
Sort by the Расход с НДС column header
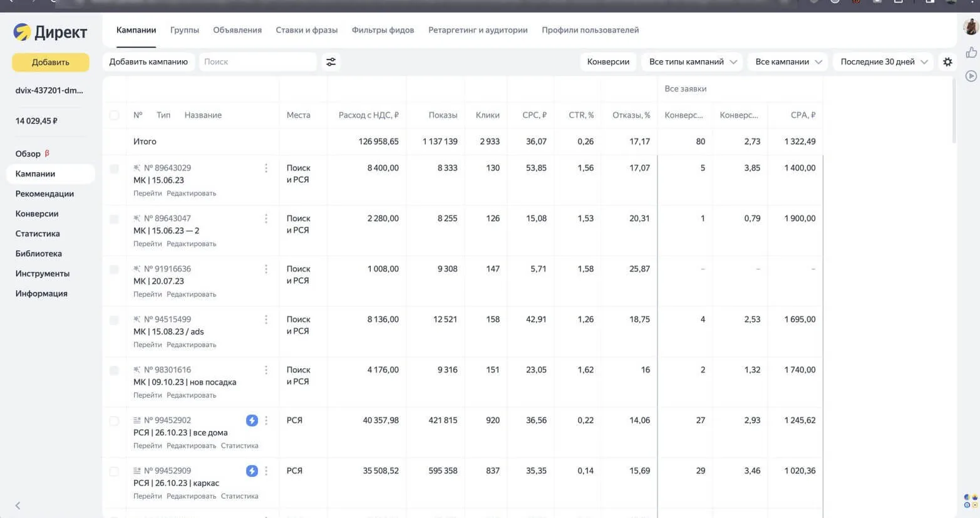[x=368, y=115]
